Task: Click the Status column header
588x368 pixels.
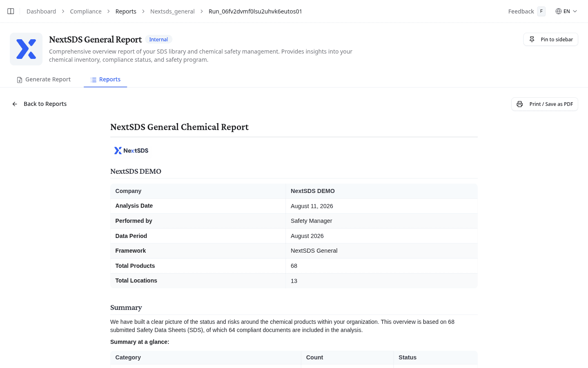Action: tap(408, 357)
